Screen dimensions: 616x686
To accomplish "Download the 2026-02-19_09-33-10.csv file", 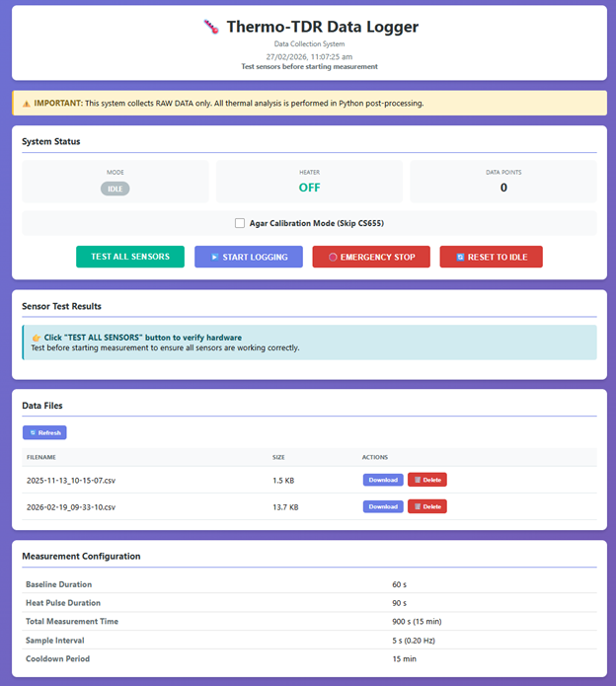I will pyautogui.click(x=382, y=506).
